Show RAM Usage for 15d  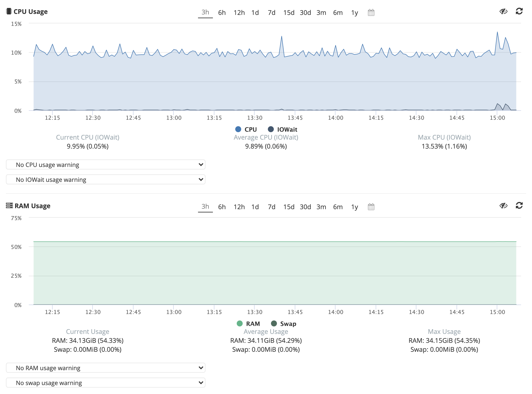pyautogui.click(x=289, y=207)
